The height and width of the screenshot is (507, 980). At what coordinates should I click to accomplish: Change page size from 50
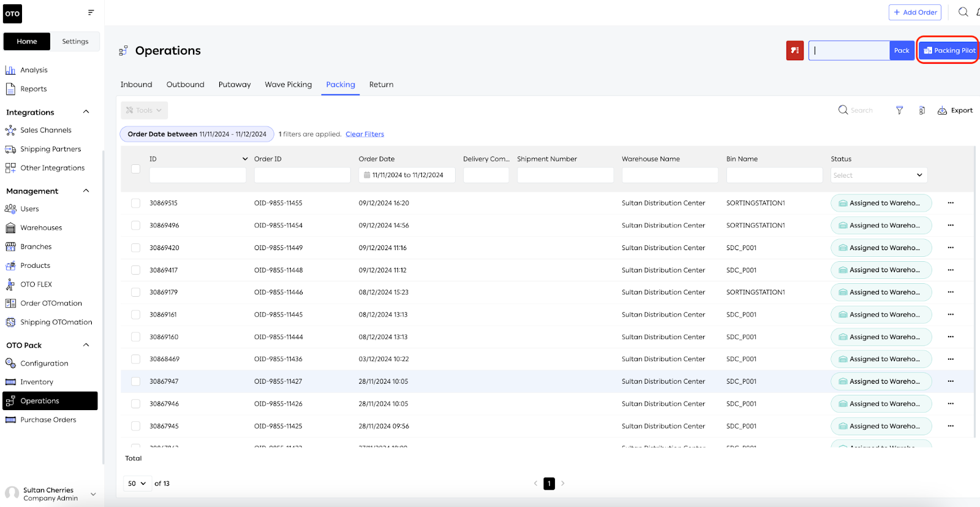(x=137, y=484)
